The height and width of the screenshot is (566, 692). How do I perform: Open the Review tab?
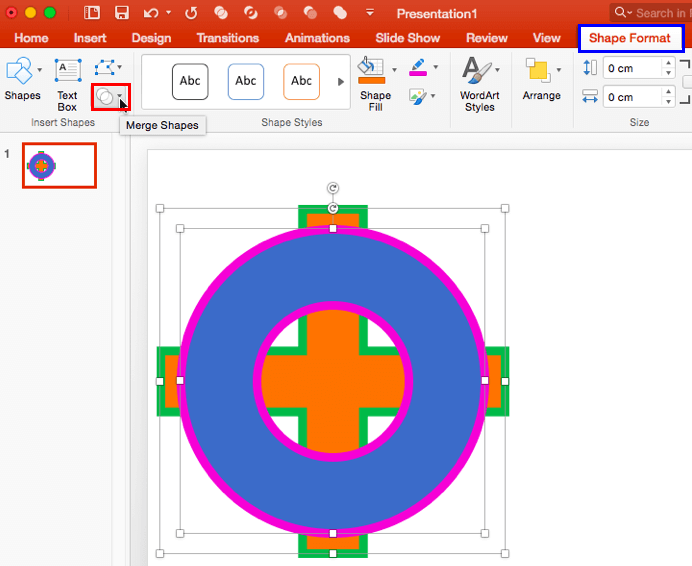pyautogui.click(x=487, y=38)
